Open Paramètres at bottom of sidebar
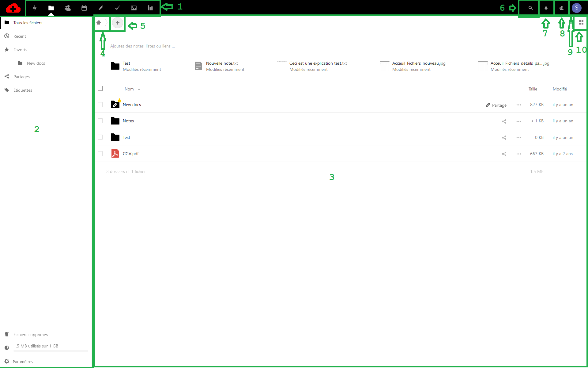The image size is (588, 368). pyautogui.click(x=23, y=362)
